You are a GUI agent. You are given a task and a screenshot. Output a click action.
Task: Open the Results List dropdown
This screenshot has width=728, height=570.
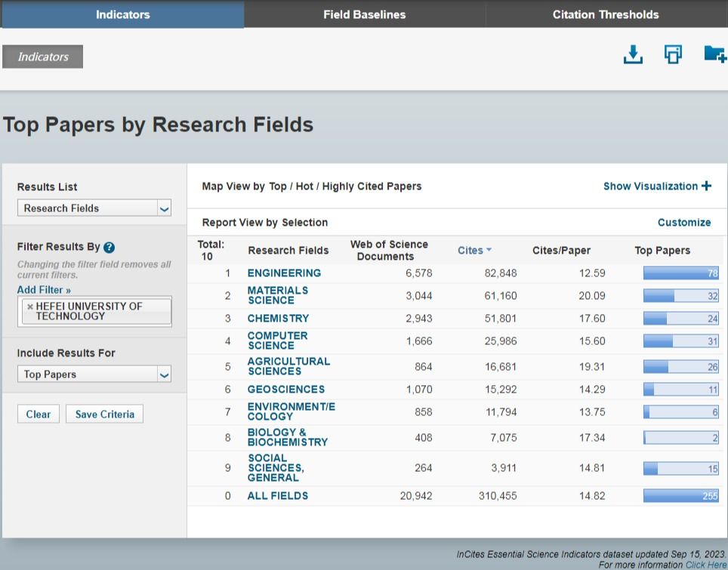(x=94, y=208)
